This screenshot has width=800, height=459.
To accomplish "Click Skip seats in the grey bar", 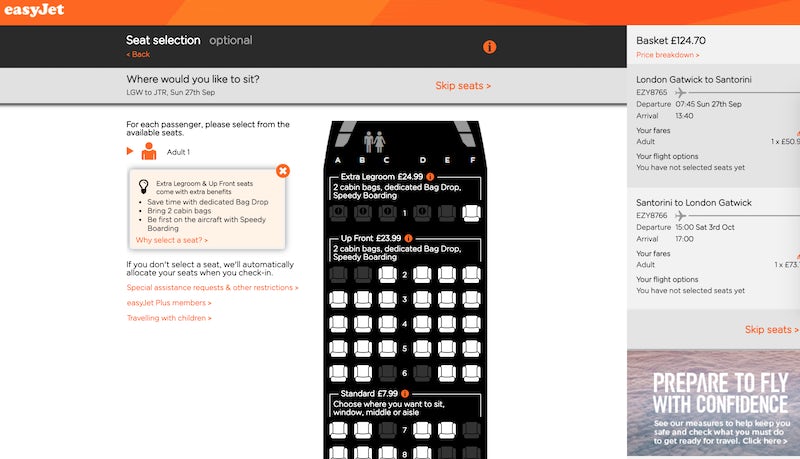I will [463, 86].
